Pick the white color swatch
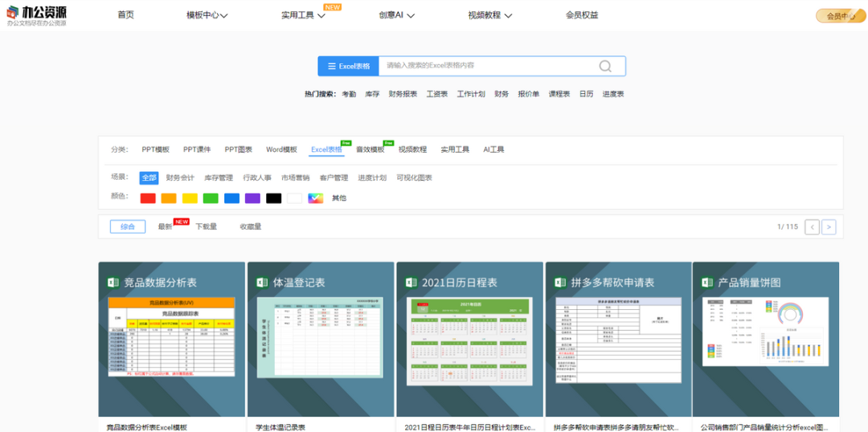 pyautogui.click(x=294, y=198)
